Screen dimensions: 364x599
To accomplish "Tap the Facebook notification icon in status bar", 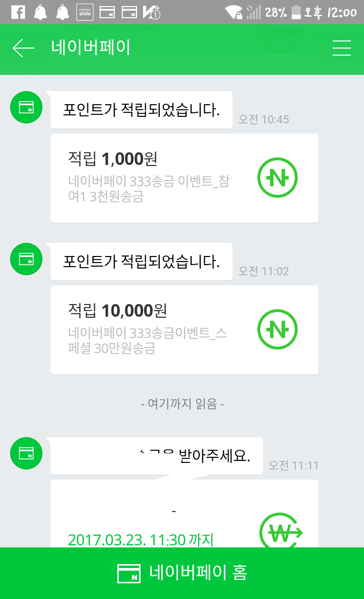I will [18, 12].
